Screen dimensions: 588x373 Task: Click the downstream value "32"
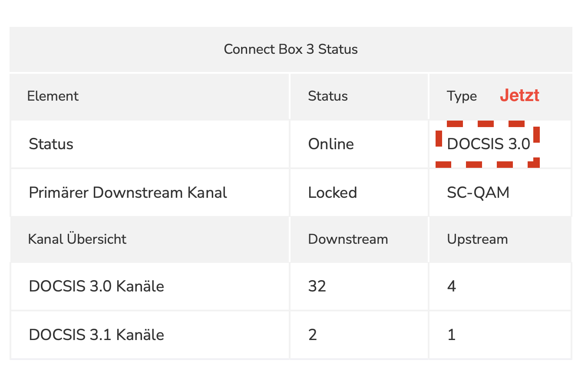pyautogui.click(x=317, y=286)
